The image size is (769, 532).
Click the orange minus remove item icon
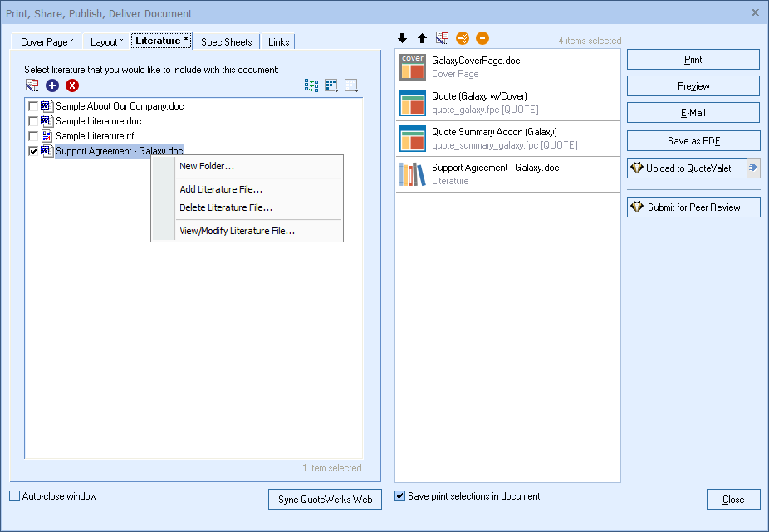tap(482, 38)
